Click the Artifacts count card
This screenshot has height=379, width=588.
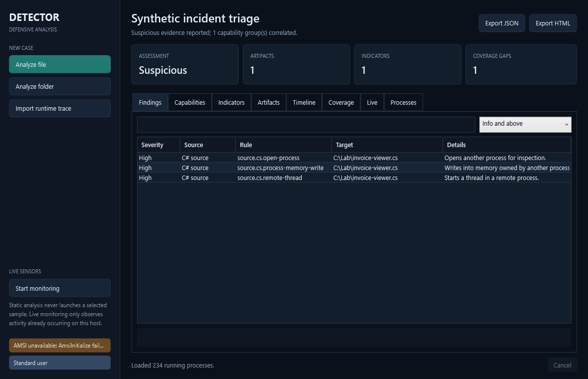(296, 64)
